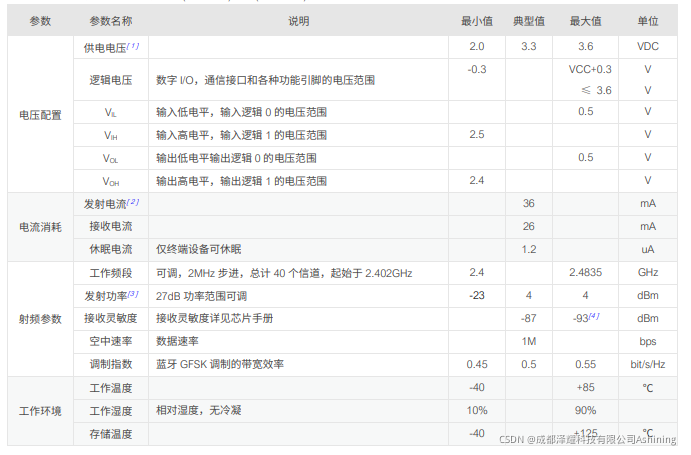The height and width of the screenshot is (455, 691).
Task: Select the 2.0 minimum supply voltage
Action: tap(477, 46)
